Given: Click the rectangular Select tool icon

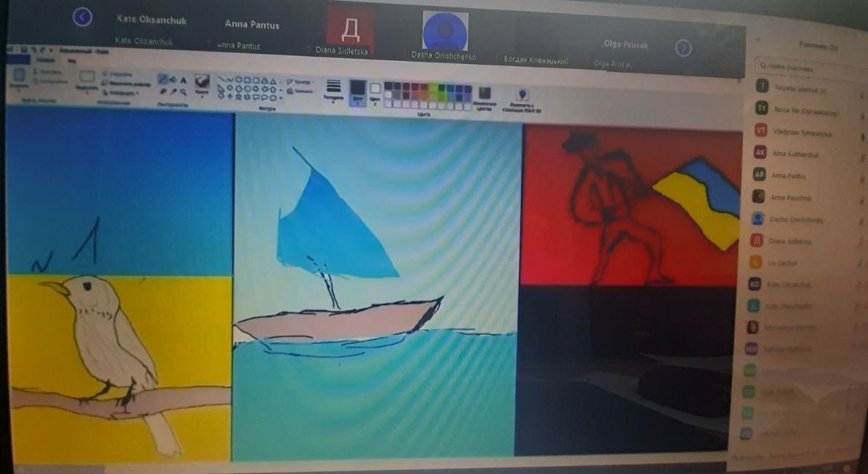Looking at the screenshot, I should pos(87,76).
